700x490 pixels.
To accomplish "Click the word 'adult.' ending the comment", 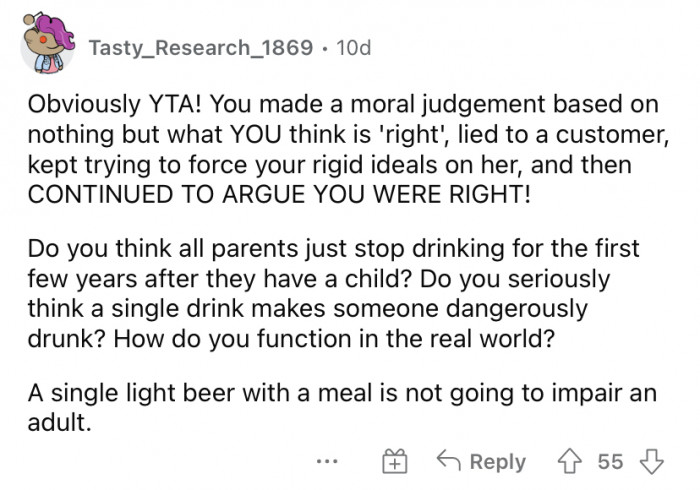I will 59,422.
